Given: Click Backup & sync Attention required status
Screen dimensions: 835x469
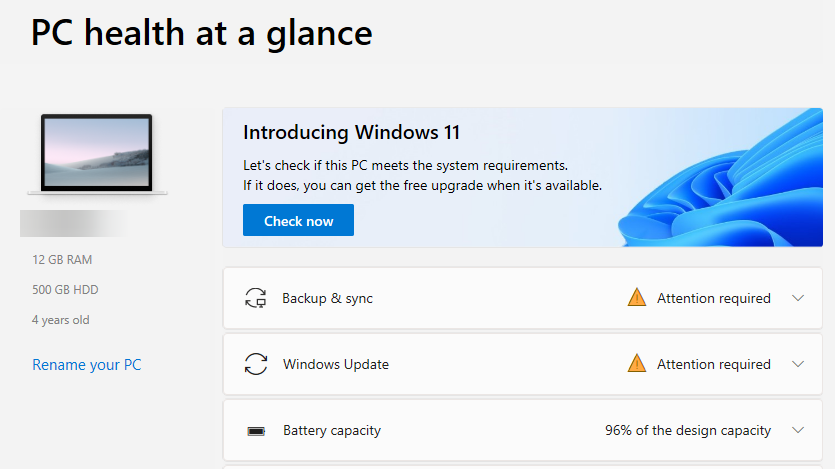Looking at the screenshot, I should coord(713,298).
